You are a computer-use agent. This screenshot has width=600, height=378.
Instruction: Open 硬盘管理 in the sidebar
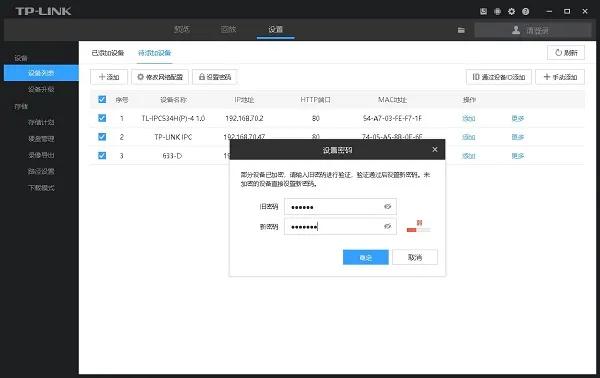click(x=41, y=139)
